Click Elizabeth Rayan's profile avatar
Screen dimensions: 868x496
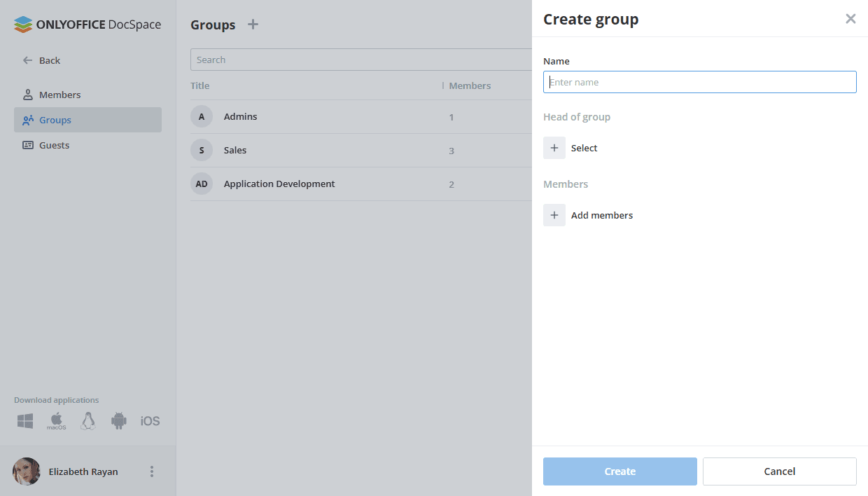[x=27, y=471]
